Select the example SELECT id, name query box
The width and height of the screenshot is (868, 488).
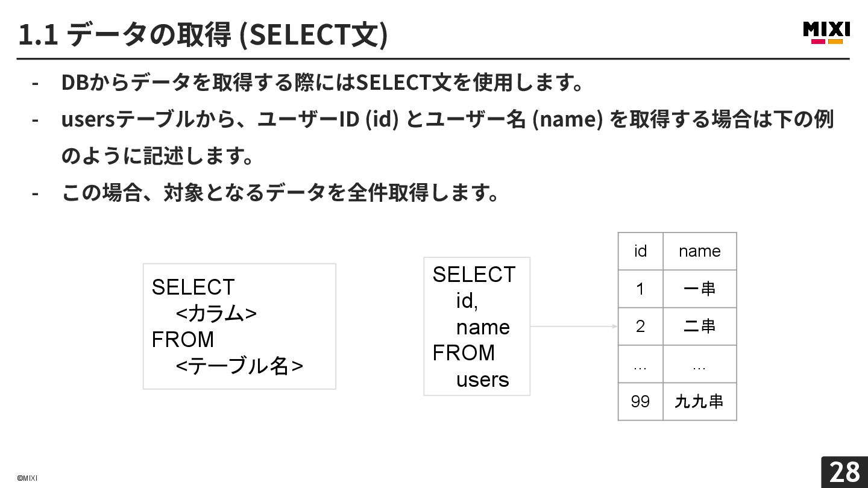pos(477,326)
